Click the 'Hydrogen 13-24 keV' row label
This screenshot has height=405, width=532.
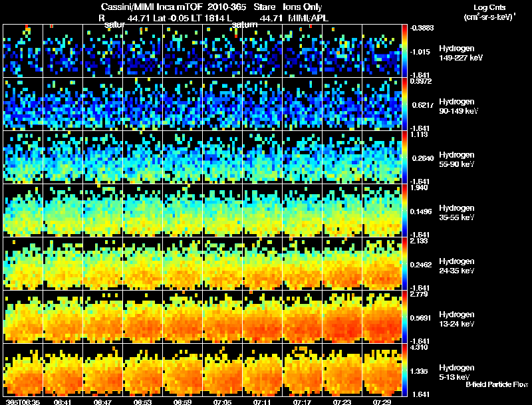point(457,319)
